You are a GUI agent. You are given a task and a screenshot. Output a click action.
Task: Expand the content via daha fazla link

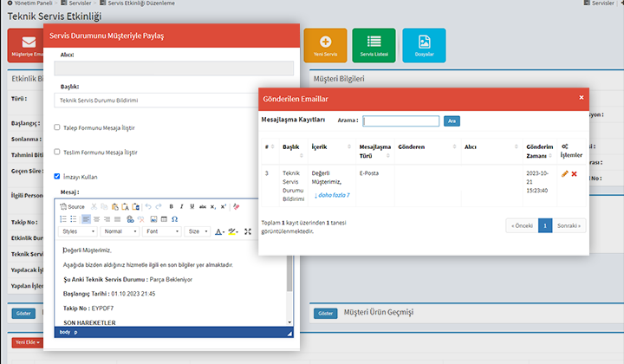pos(330,195)
